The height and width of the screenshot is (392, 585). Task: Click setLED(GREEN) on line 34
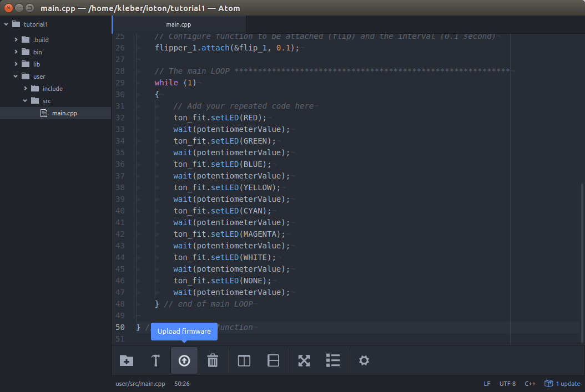click(x=241, y=141)
